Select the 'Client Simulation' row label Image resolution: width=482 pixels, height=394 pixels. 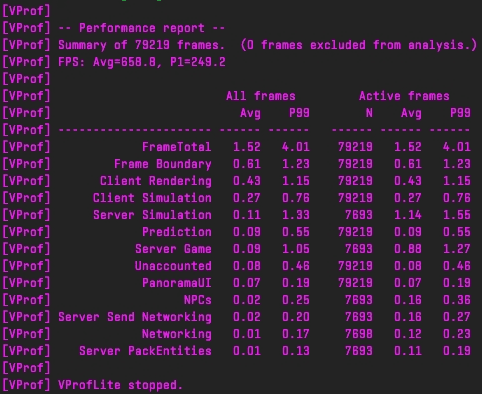click(152, 198)
